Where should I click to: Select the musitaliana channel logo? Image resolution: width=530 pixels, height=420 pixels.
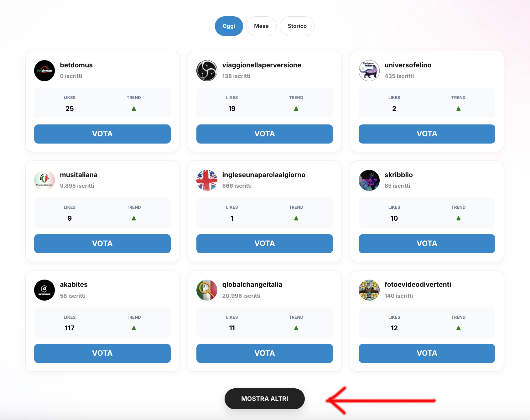44,180
